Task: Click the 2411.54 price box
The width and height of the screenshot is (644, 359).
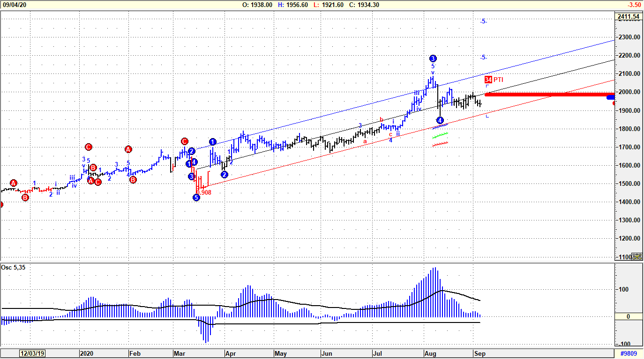Action: [x=629, y=17]
